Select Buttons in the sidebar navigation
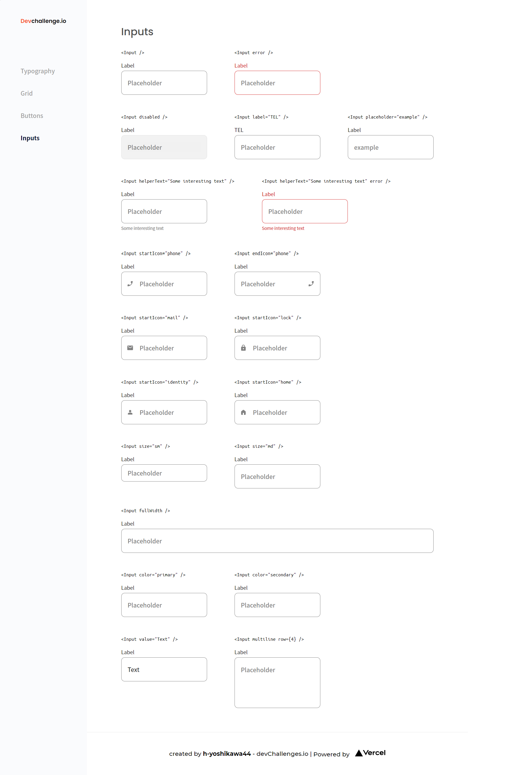Viewport: 532px width, 775px height. point(32,116)
